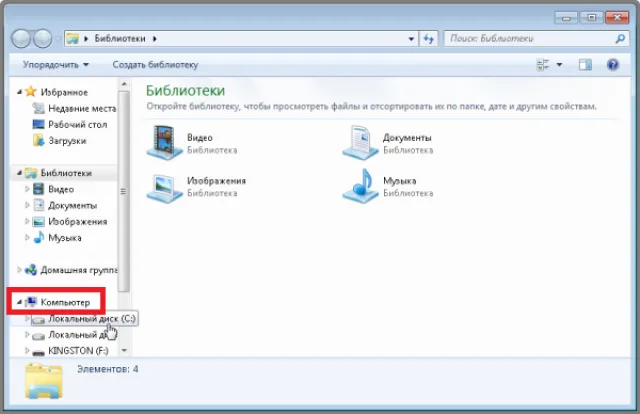Select Локальный диск (C:) in tree
The image size is (640, 414).
coord(92,318)
